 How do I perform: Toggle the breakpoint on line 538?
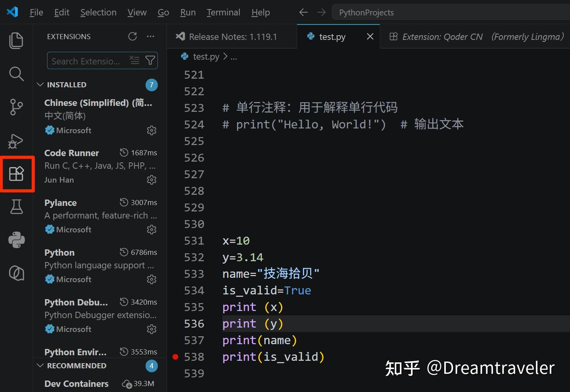pos(176,357)
